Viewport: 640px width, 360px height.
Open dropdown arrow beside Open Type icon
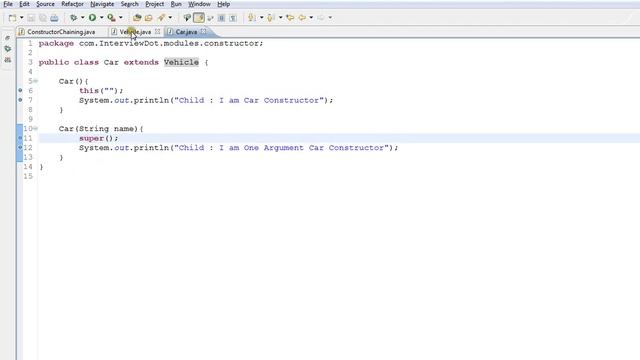tap(170, 18)
